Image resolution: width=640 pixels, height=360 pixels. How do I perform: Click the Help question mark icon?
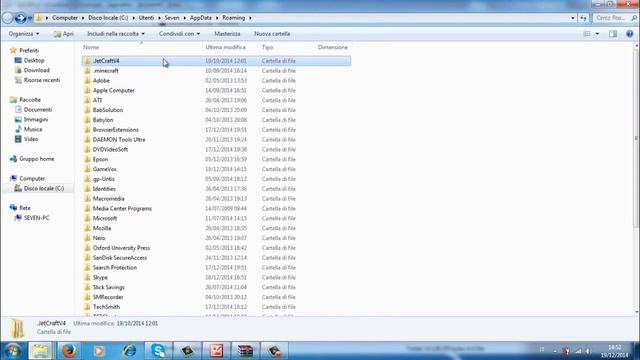click(x=629, y=34)
